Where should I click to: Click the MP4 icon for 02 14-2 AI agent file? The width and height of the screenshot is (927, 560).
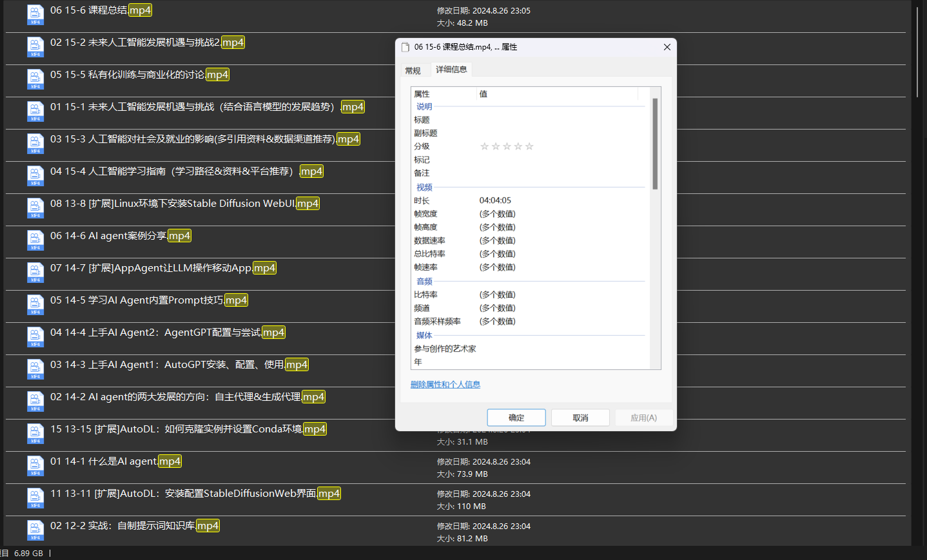click(x=35, y=402)
